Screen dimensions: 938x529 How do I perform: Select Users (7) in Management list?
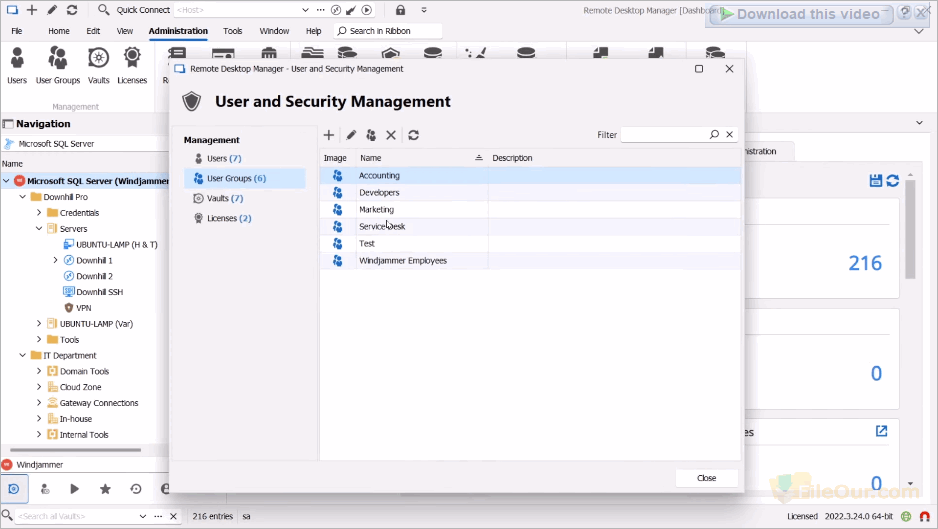click(x=245, y=159)
